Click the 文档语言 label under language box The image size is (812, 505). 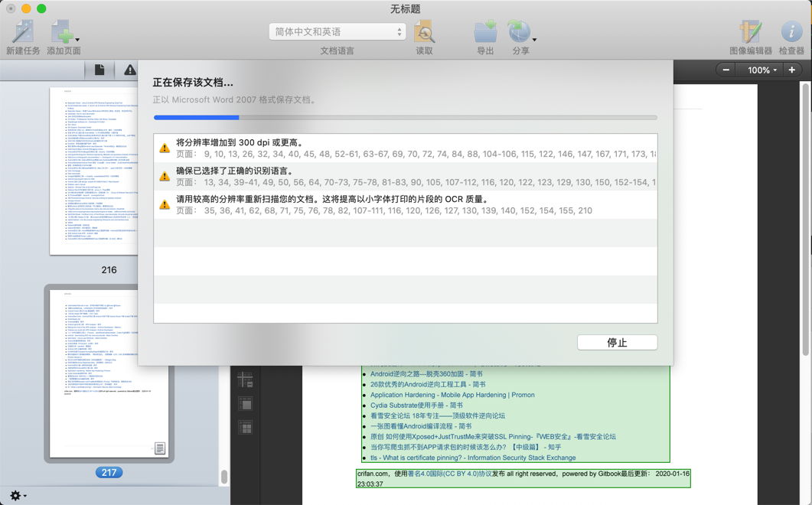click(338, 50)
